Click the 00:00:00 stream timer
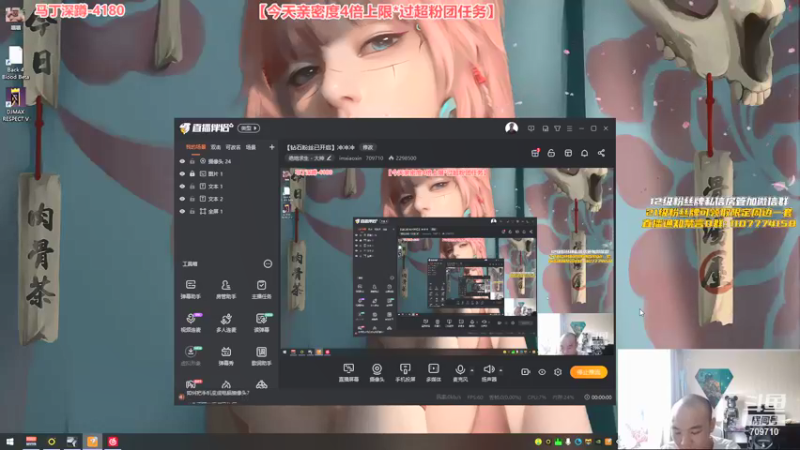The image size is (800, 450). pos(598,397)
